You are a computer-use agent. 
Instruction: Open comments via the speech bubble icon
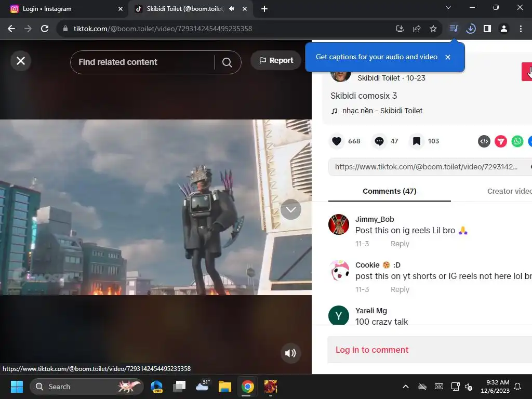pyautogui.click(x=379, y=141)
